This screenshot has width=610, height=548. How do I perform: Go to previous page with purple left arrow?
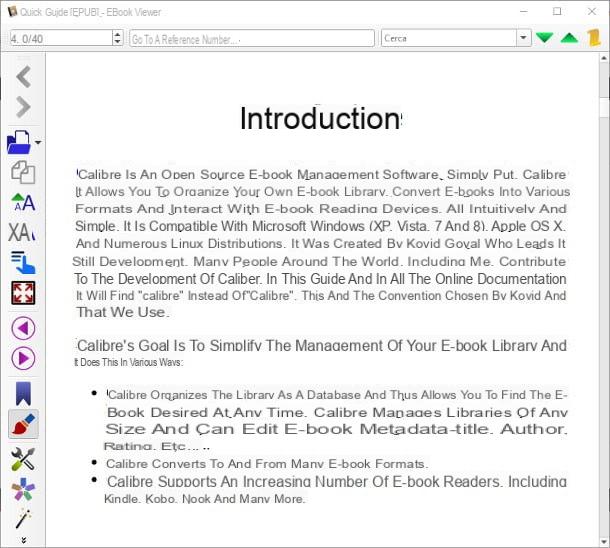coord(23,328)
